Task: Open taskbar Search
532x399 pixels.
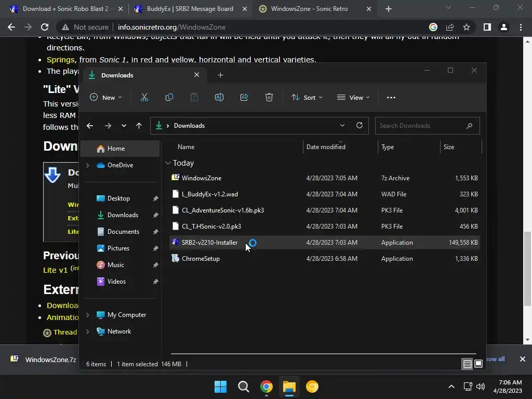Action: coord(243,387)
